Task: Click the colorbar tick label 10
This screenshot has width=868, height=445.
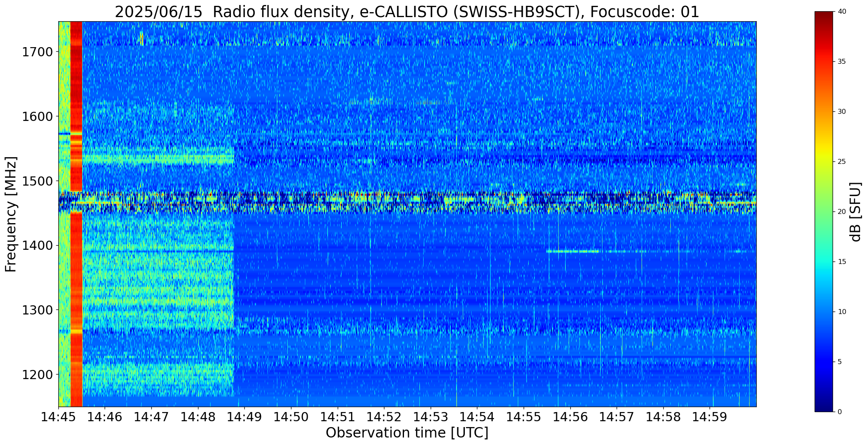Action: click(x=841, y=312)
